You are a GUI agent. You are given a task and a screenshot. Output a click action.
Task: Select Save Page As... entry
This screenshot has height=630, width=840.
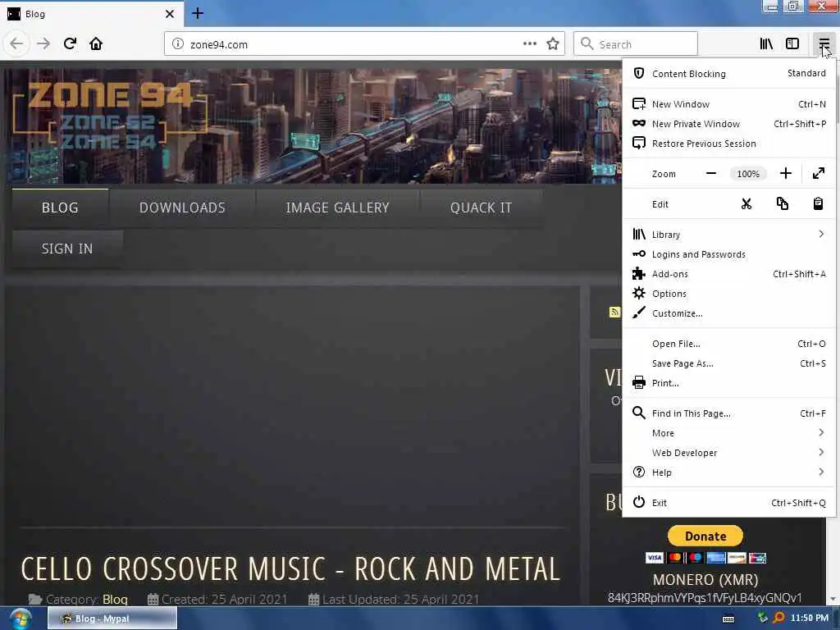pyautogui.click(x=729, y=363)
